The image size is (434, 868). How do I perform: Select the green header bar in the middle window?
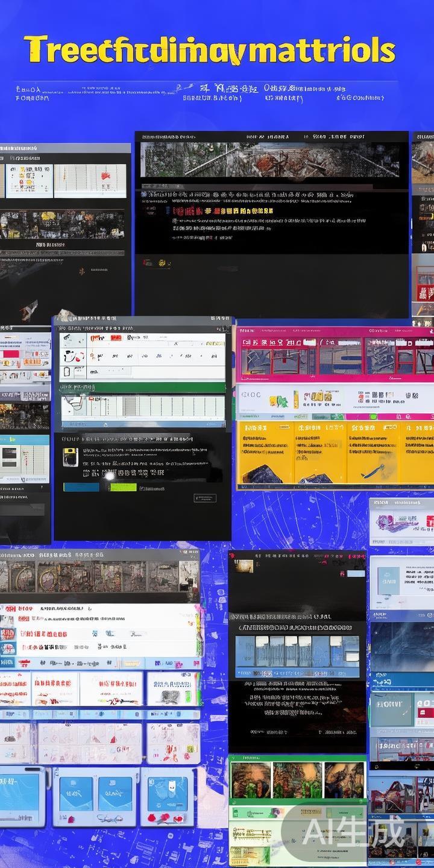click(x=142, y=388)
